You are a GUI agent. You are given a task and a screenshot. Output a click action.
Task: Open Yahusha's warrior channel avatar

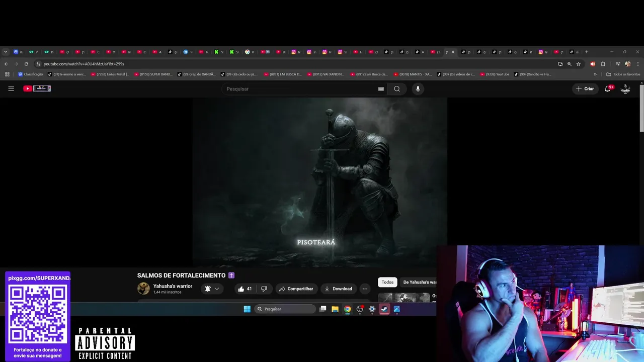tap(143, 289)
